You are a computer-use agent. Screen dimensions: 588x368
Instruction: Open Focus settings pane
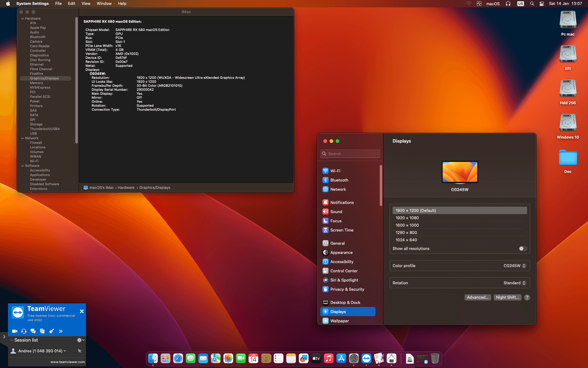click(348, 221)
